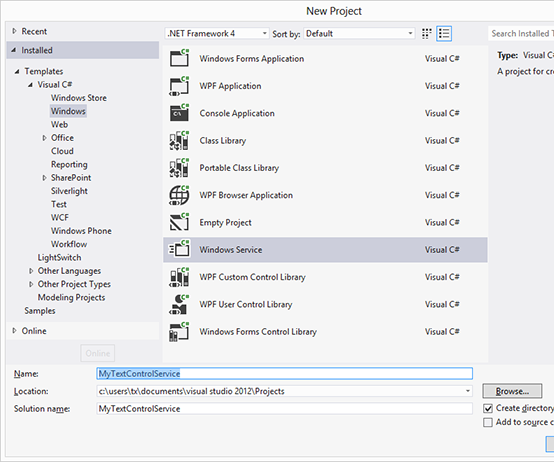Expand the SharePoint tree node
Image resolution: width=554 pixels, height=462 pixels.
coord(44,178)
